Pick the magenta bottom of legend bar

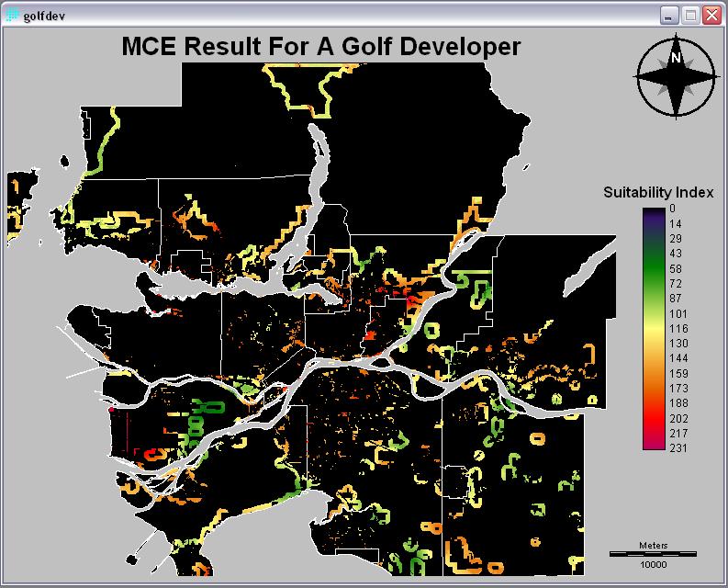[654, 447]
